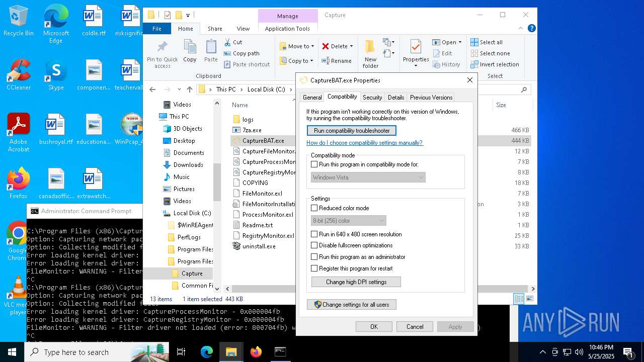Switch to Details tab in Properties
The width and height of the screenshot is (644, 362).
click(396, 98)
